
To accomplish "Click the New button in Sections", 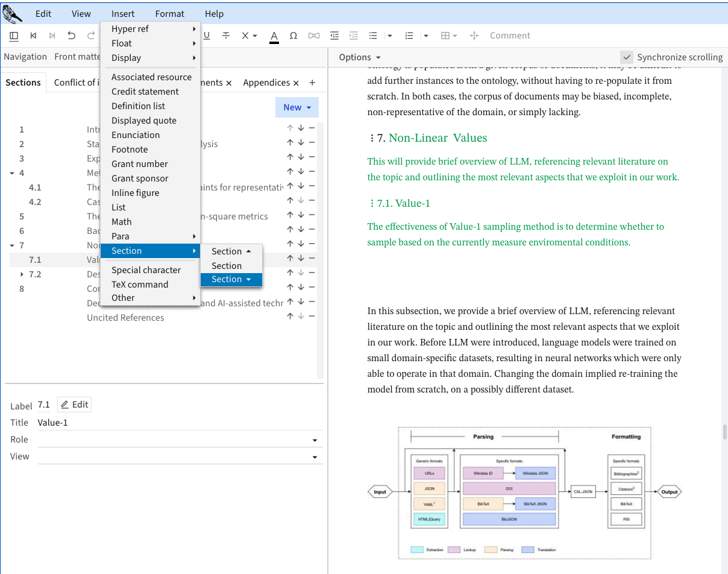I will pyautogui.click(x=297, y=107).
